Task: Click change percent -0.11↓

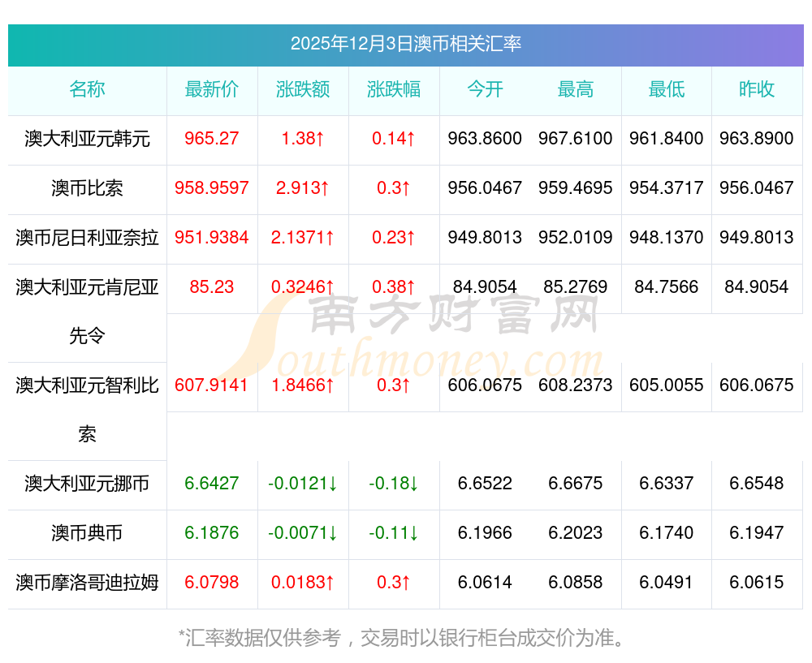Action: [394, 533]
